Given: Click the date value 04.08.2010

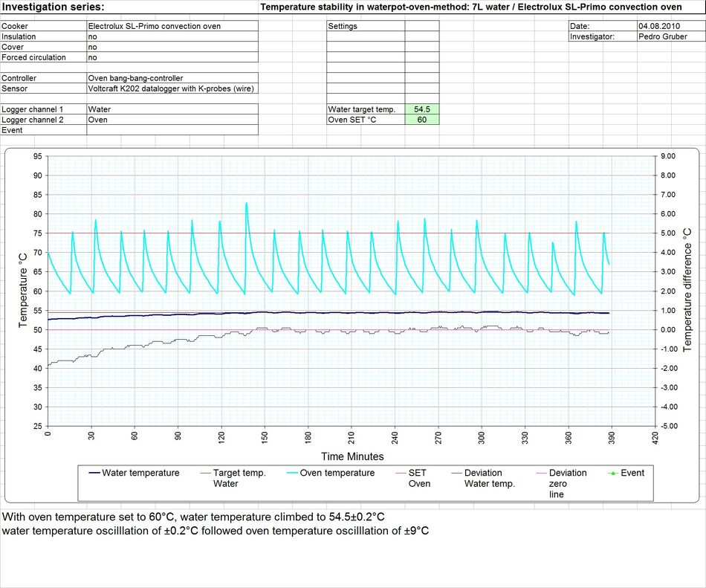Looking at the screenshot, I should pyautogui.click(x=671, y=26).
